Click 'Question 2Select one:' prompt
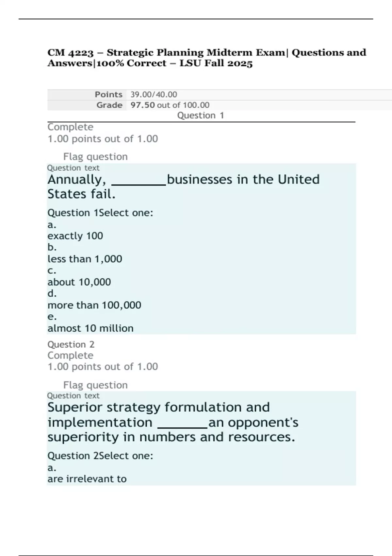392x556 pixels. [100, 456]
